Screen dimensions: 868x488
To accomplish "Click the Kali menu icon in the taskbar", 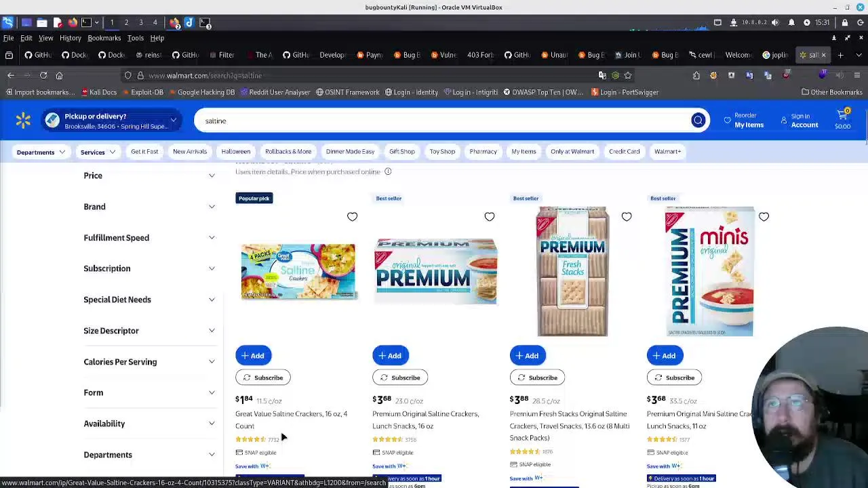I will click(x=7, y=22).
